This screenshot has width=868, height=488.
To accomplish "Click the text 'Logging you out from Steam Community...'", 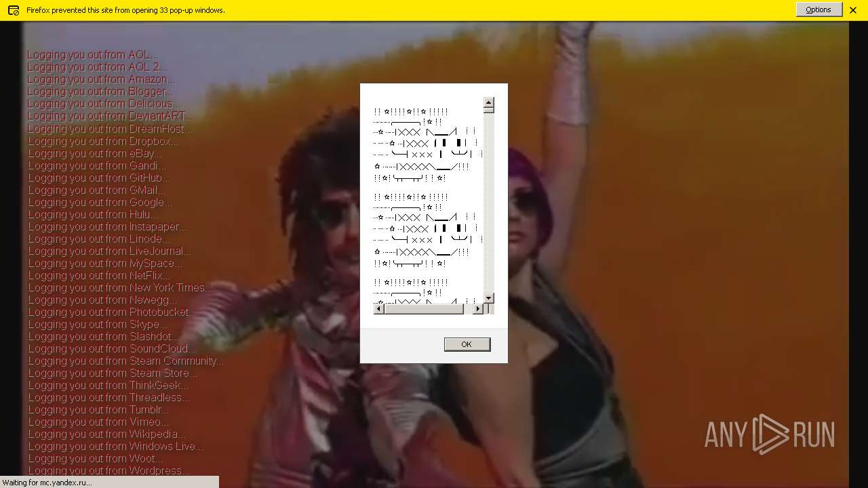I will pos(126,361).
